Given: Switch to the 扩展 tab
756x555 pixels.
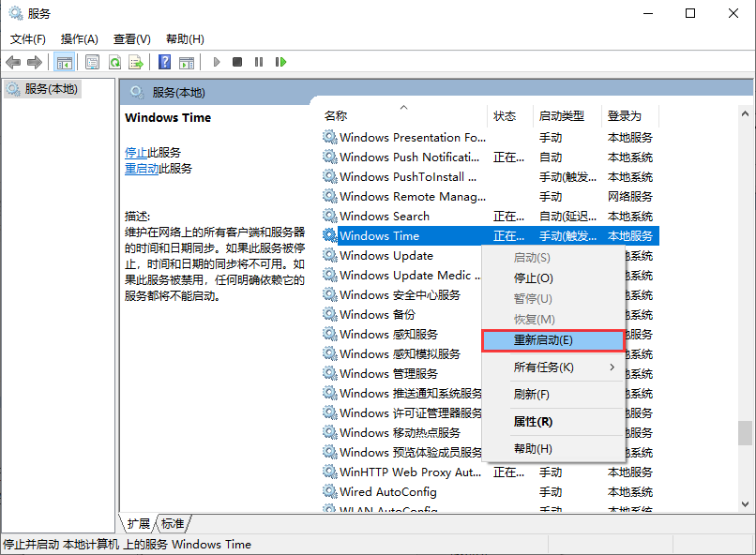Looking at the screenshot, I should click(x=139, y=524).
